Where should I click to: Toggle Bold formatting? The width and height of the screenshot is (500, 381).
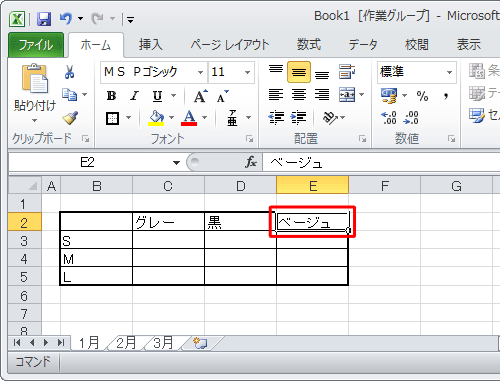[111, 96]
